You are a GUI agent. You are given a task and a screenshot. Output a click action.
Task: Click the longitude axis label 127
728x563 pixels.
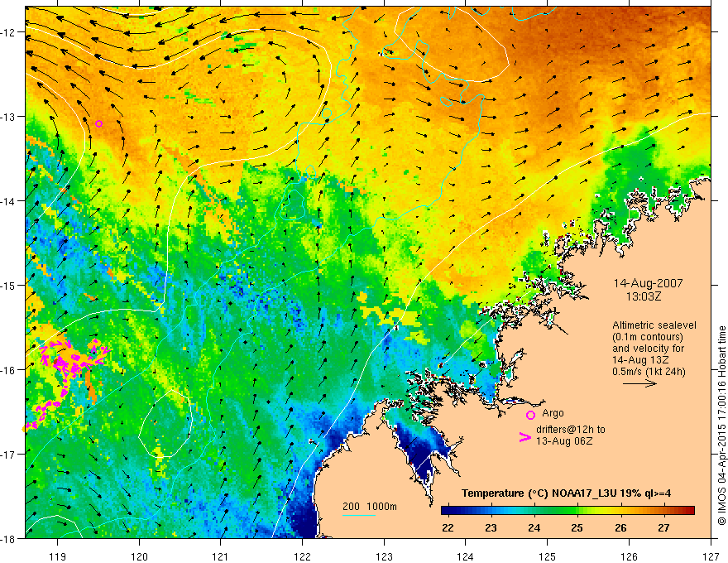(711, 556)
